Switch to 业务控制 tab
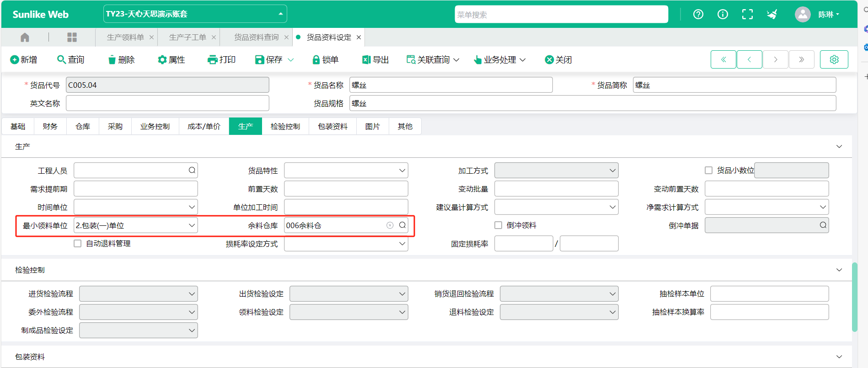Screen dimensions: 868x368 (155, 126)
